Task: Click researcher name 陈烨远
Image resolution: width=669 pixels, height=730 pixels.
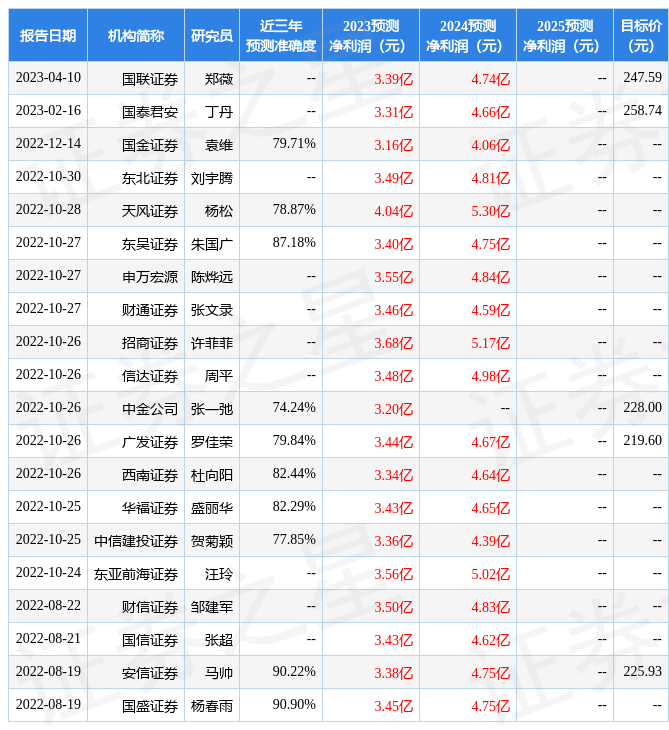Action: (212, 277)
